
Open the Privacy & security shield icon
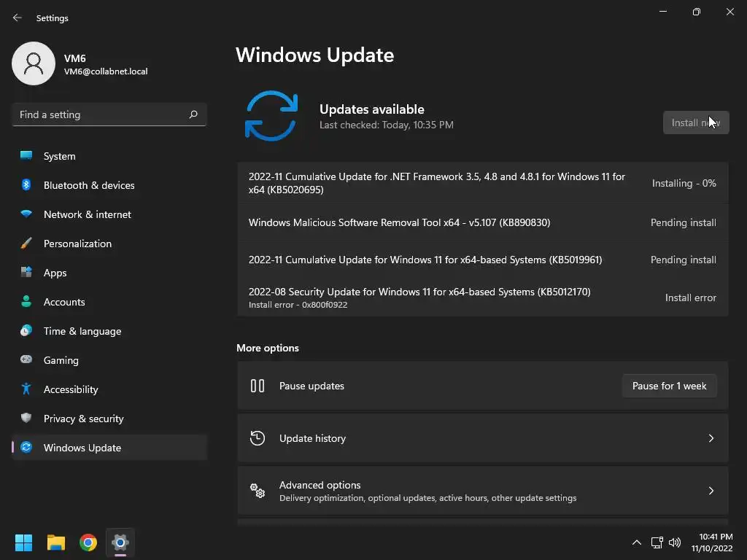point(26,418)
